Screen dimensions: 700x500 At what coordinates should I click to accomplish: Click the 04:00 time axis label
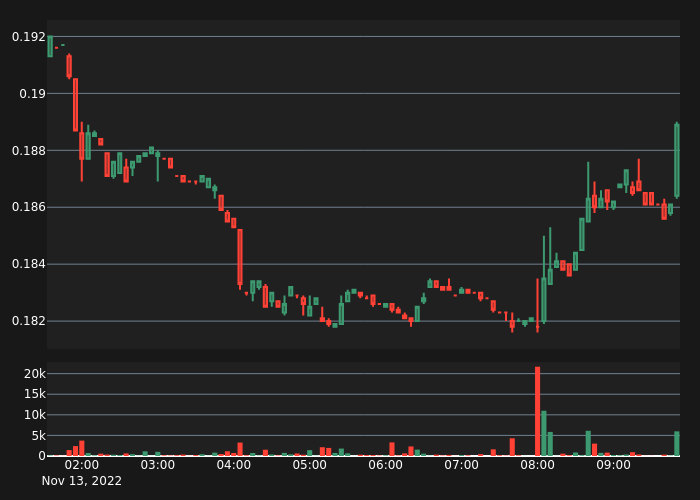pos(233,465)
